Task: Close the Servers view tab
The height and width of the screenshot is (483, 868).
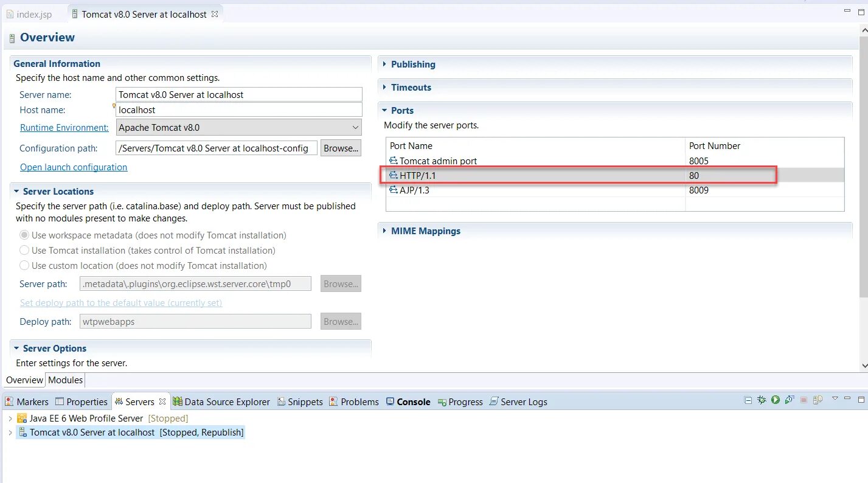Action: [x=162, y=401]
